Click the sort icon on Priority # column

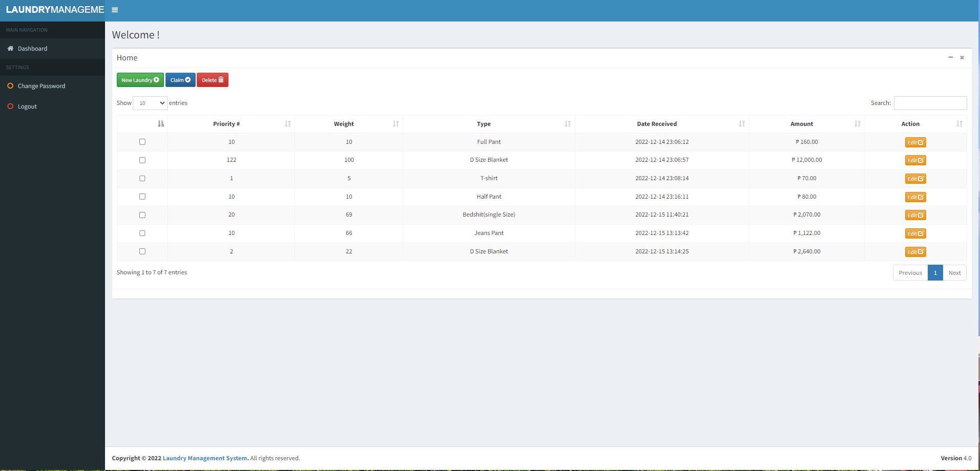pos(287,123)
